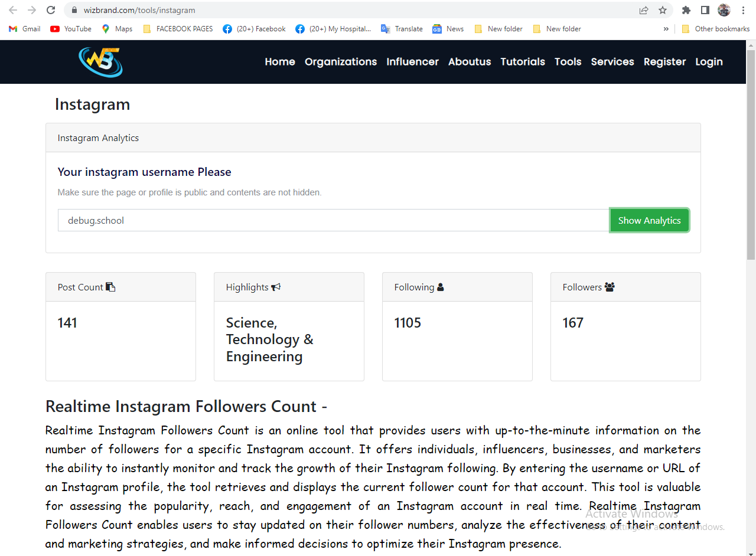756x556 pixels.
Task: Click the Login link in header
Action: (709, 62)
